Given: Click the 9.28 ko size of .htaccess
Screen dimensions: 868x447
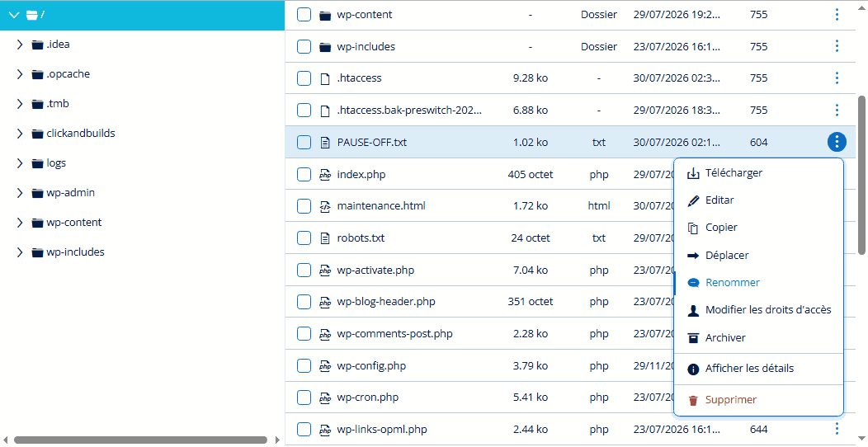Looking at the screenshot, I should click(x=531, y=78).
